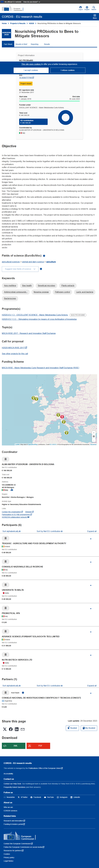Toggle fullscreen map view button
The width and height of the screenshot is (99, 868).
[94, 427]
